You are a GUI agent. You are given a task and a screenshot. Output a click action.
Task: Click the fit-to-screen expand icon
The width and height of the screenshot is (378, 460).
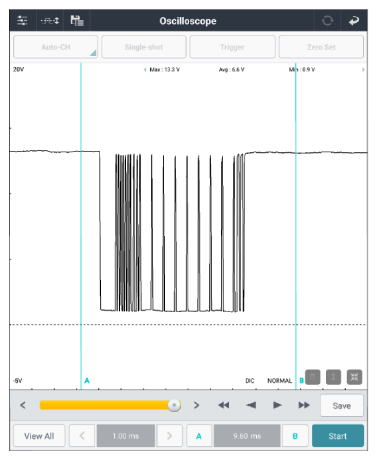click(x=354, y=377)
